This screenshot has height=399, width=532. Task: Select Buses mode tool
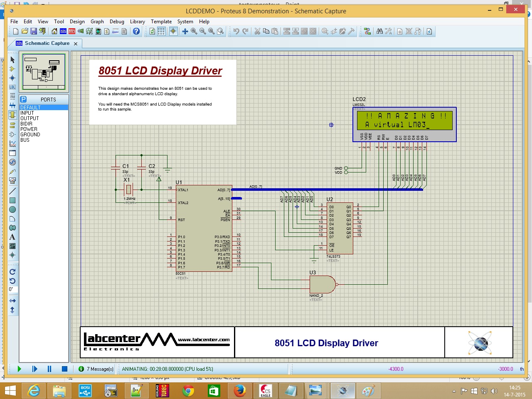pyautogui.click(x=12, y=105)
